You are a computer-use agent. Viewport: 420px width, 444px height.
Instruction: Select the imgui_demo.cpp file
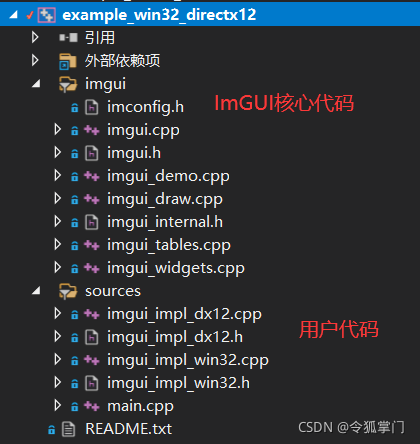[168, 177]
